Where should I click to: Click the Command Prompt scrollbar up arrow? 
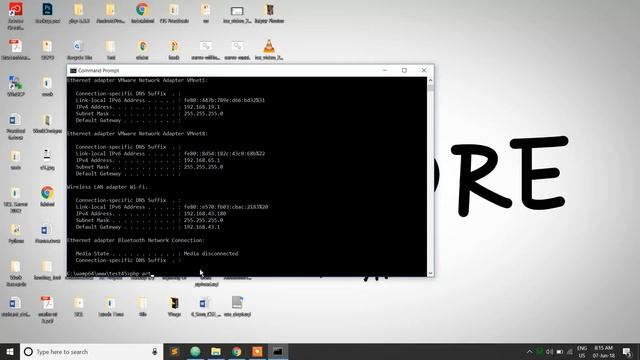[x=430, y=80]
